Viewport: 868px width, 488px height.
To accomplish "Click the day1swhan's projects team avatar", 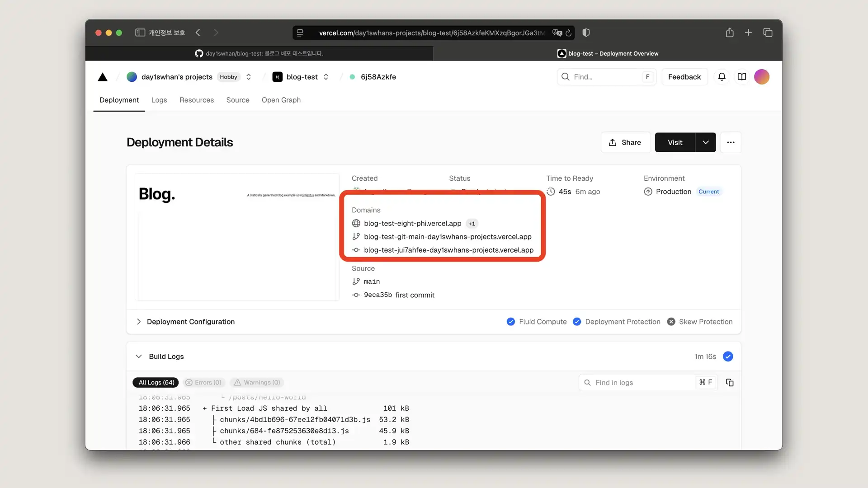I will [132, 77].
